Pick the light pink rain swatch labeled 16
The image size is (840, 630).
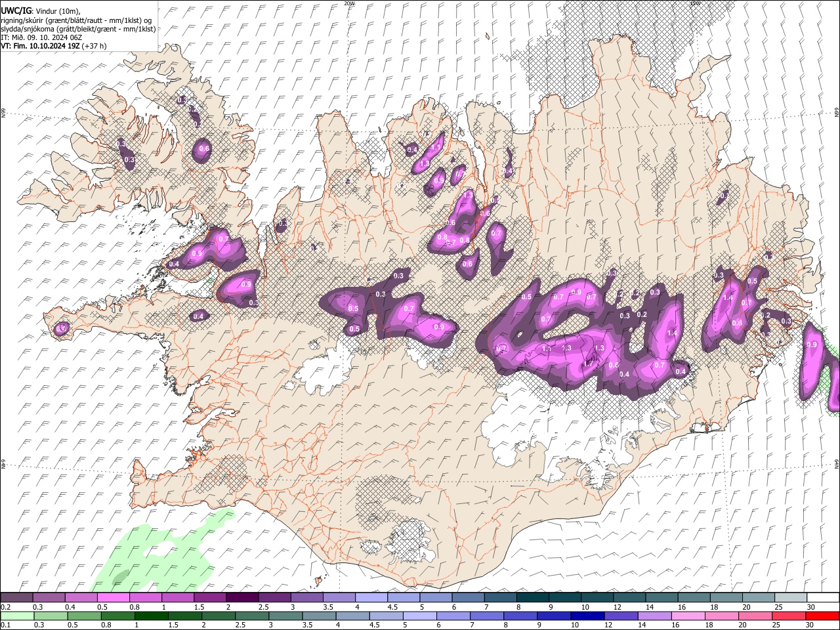pyautogui.click(x=689, y=616)
